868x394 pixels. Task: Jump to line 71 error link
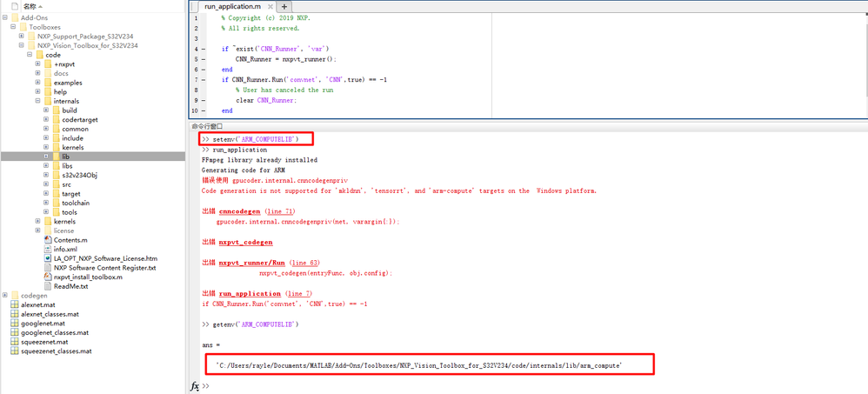pyautogui.click(x=280, y=211)
